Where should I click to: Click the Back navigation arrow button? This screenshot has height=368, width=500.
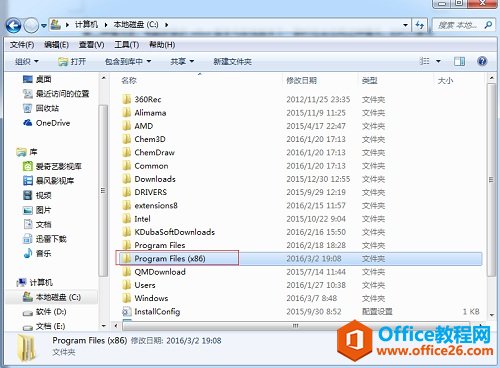pos(13,25)
